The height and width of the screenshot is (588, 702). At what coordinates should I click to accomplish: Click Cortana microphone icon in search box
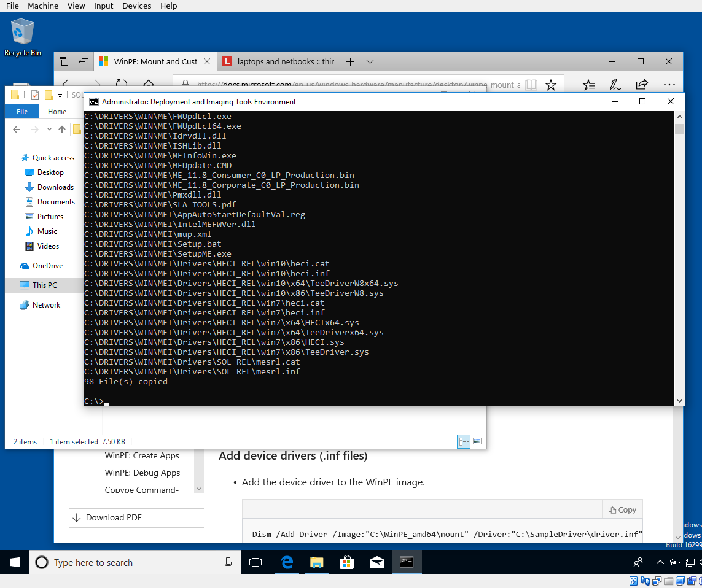pos(228,562)
